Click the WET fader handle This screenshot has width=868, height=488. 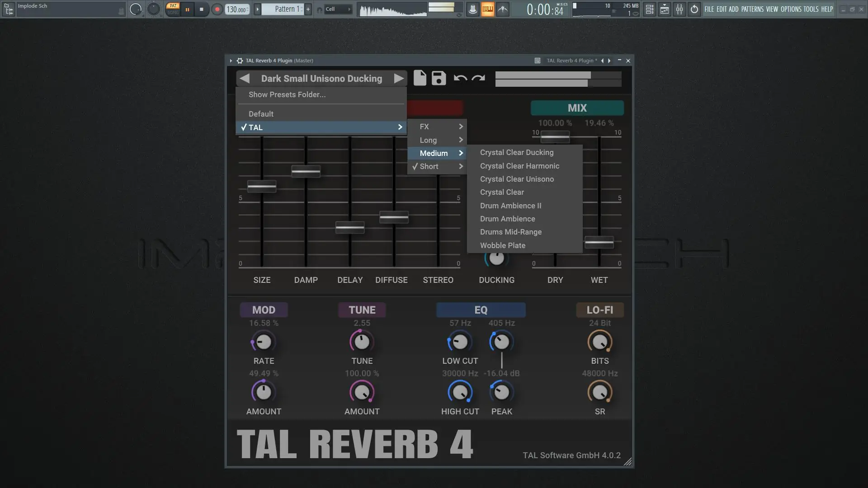[599, 243]
